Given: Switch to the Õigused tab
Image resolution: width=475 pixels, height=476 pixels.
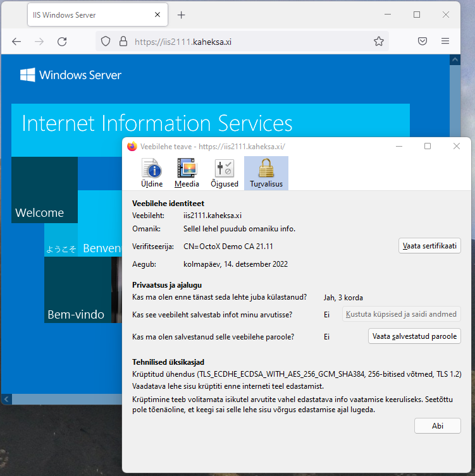Looking at the screenshot, I should click(x=225, y=173).
